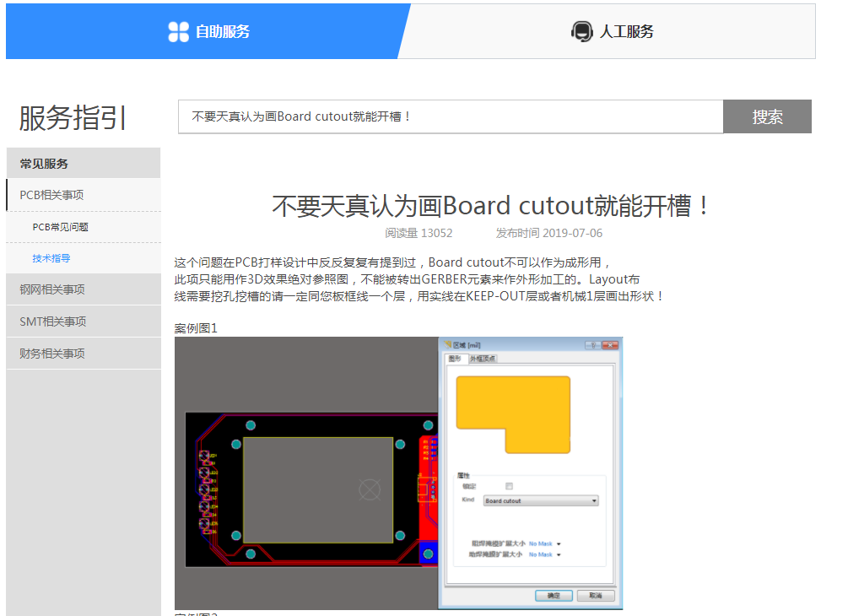848x616 pixels.
Task: Click the 搜索 button
Action: (767, 116)
